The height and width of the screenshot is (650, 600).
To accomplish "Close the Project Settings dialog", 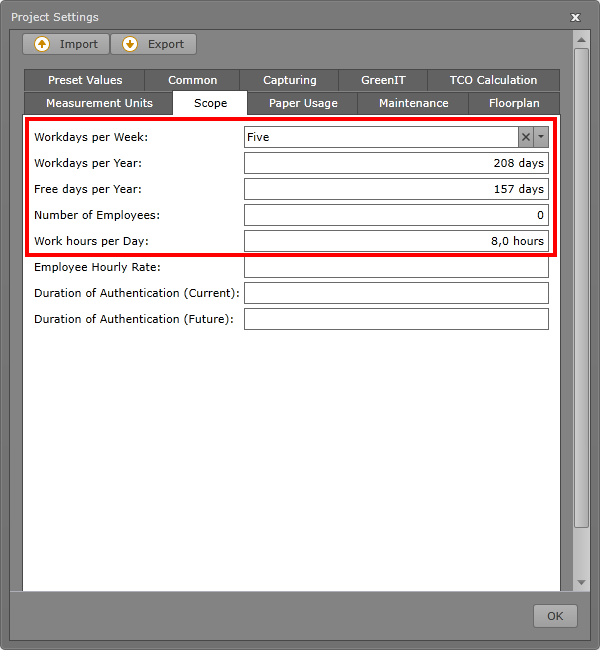I will [575, 17].
